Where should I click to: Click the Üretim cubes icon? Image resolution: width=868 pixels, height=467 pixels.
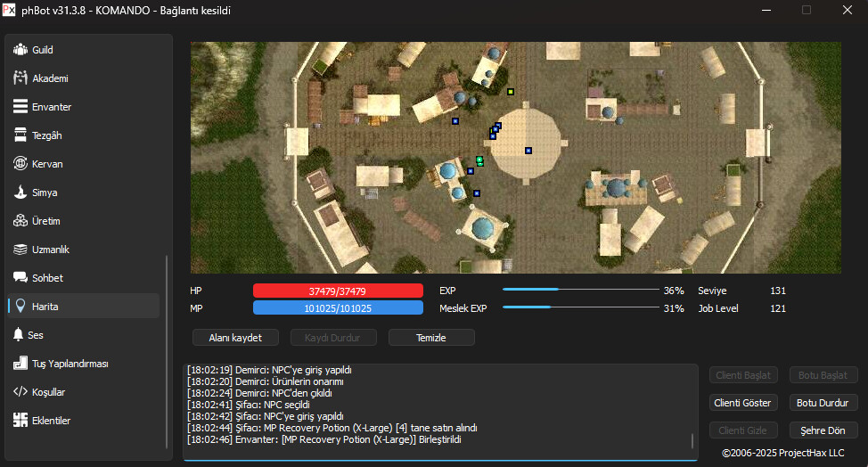20,221
